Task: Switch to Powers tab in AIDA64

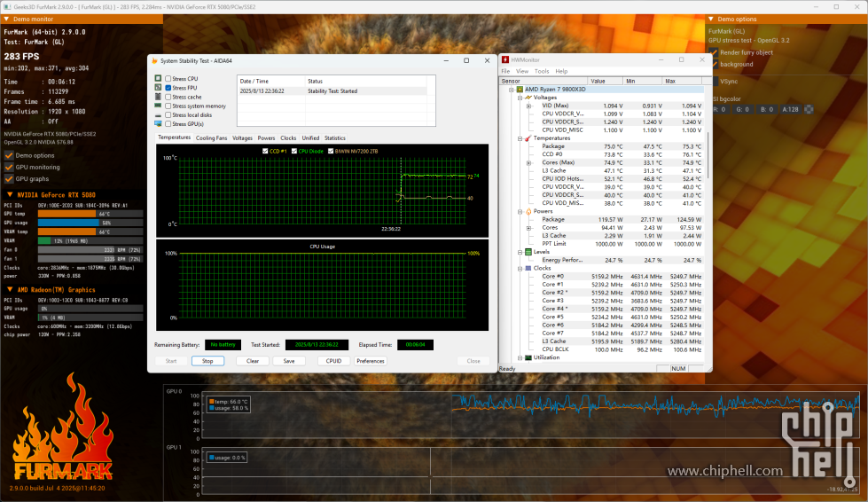Action: click(266, 137)
